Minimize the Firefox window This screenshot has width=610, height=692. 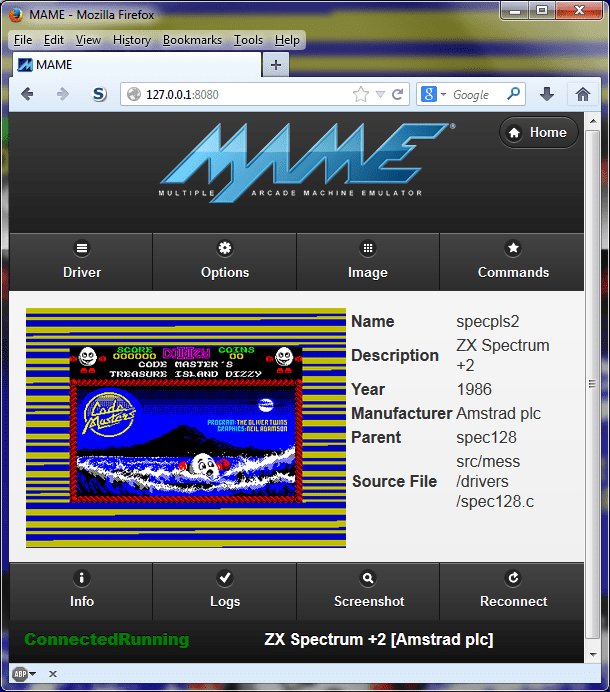point(514,11)
